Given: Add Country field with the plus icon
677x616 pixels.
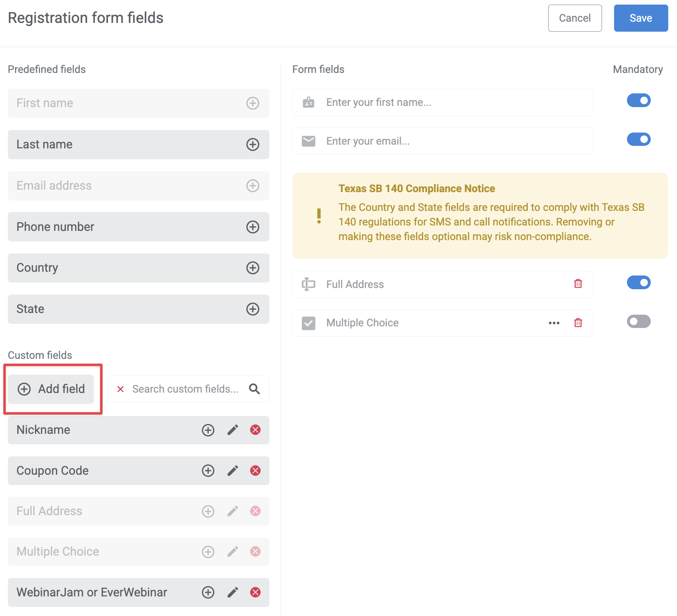Looking at the screenshot, I should (x=253, y=268).
